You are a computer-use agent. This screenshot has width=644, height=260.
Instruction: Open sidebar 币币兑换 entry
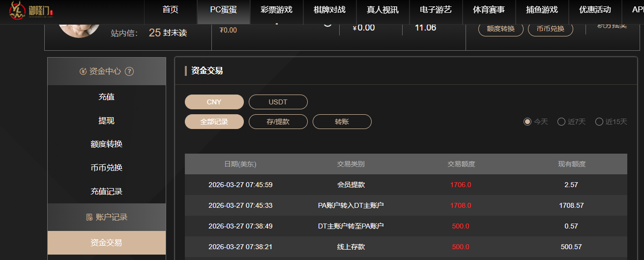(x=107, y=168)
